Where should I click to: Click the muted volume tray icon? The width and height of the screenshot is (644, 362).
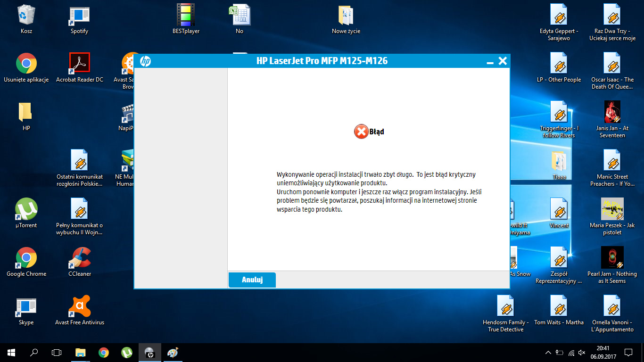(x=582, y=352)
